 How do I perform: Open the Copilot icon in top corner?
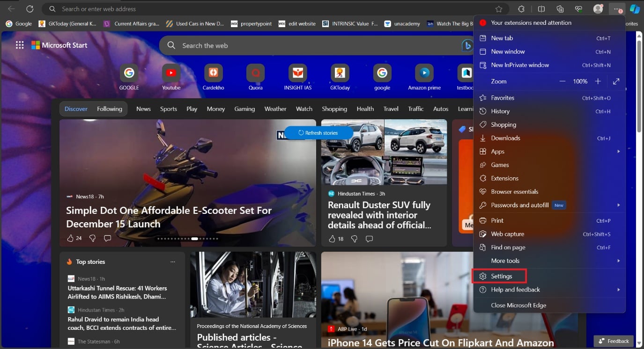pyautogui.click(x=635, y=9)
